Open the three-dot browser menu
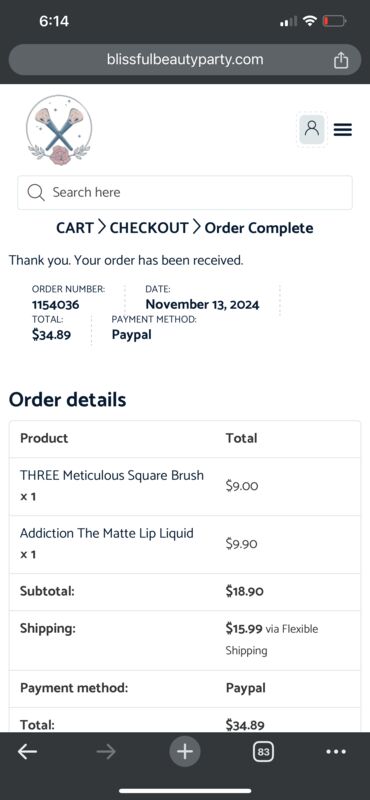This screenshot has width=370, height=800. (336, 752)
